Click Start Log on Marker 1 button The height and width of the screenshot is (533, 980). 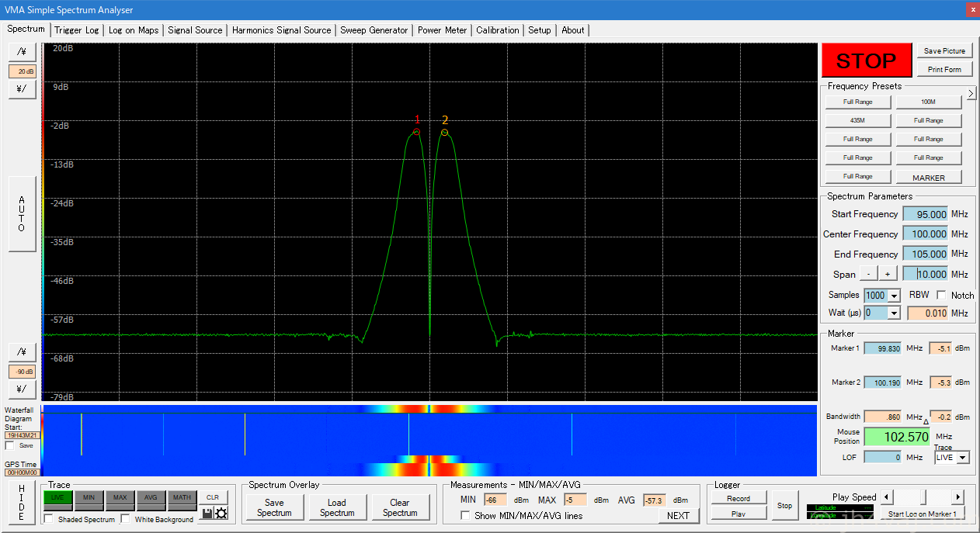coord(922,514)
